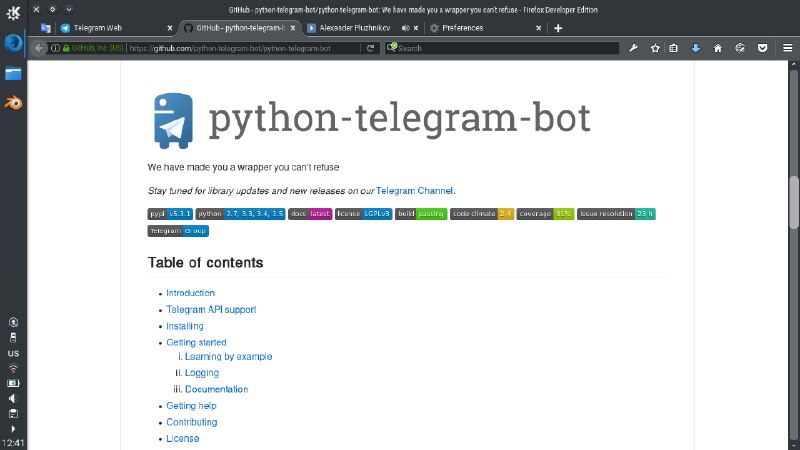Image resolution: width=800 pixels, height=450 pixels.
Task: Click the 12:41 clock in panel
Action: (13, 443)
